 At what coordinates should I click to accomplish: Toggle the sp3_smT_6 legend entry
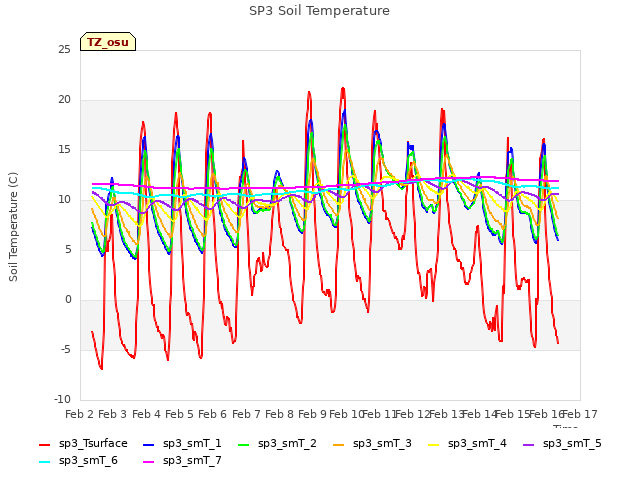78,461
